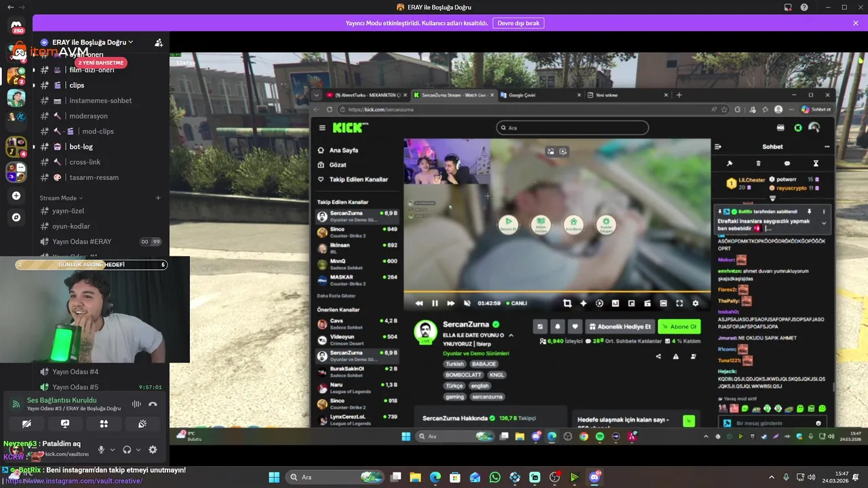Open noise suppression waveform icon

(136, 404)
